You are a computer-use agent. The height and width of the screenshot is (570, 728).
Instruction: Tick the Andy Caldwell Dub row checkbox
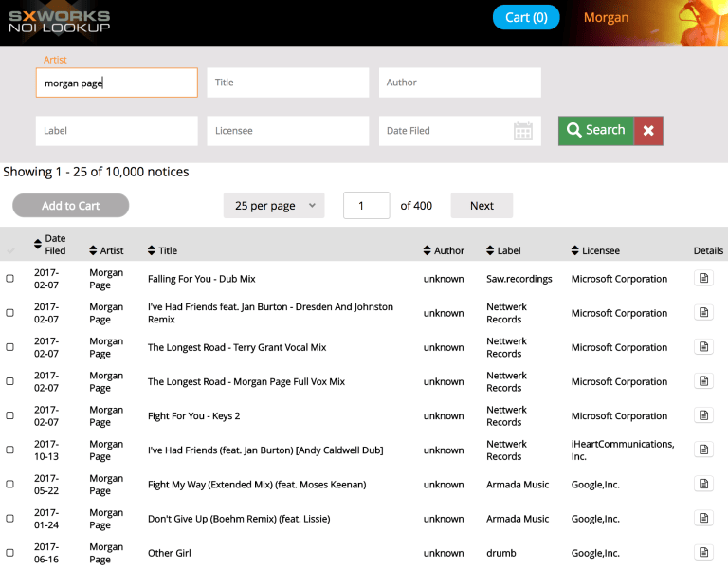click(9, 450)
